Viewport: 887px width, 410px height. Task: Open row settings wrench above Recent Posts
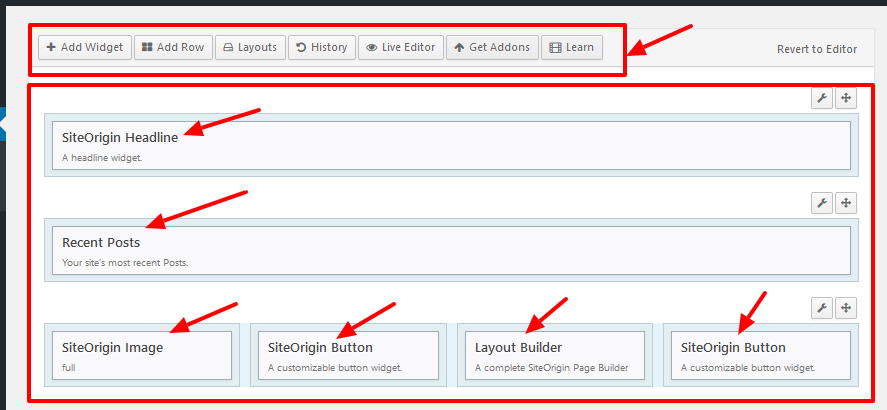(x=822, y=203)
